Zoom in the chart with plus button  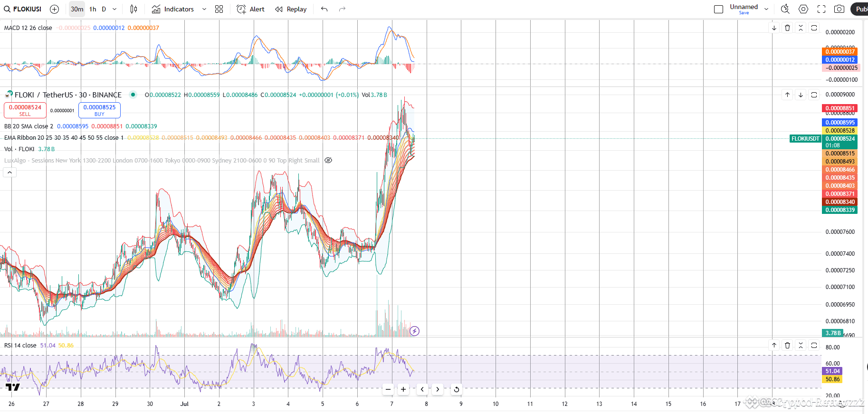[403, 389]
